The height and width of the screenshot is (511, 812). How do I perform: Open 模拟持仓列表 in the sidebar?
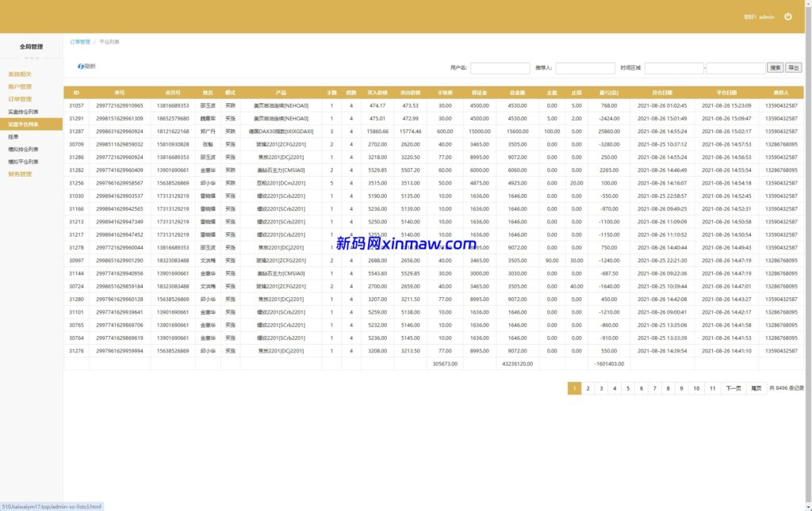pyautogui.click(x=23, y=149)
